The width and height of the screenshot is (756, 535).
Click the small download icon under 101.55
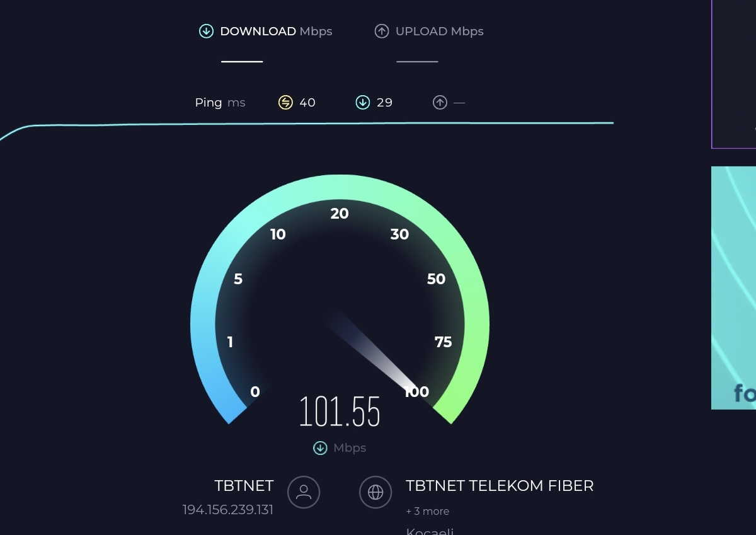[x=320, y=448]
